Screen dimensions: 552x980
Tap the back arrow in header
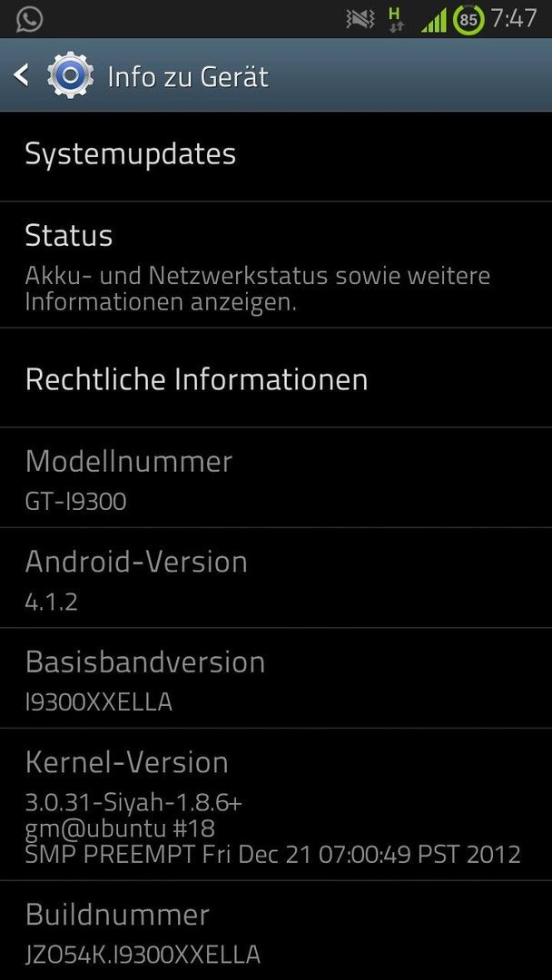(21, 75)
